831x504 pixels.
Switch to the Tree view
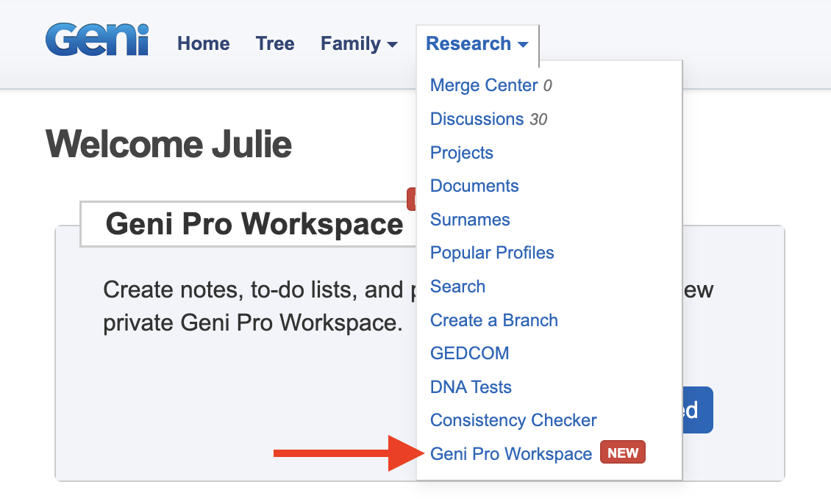coord(274,44)
